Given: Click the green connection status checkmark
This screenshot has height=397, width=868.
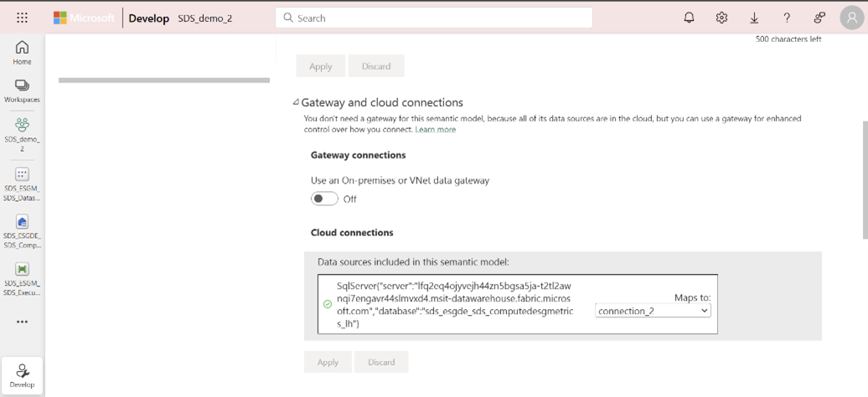Looking at the screenshot, I should pyautogui.click(x=327, y=304).
